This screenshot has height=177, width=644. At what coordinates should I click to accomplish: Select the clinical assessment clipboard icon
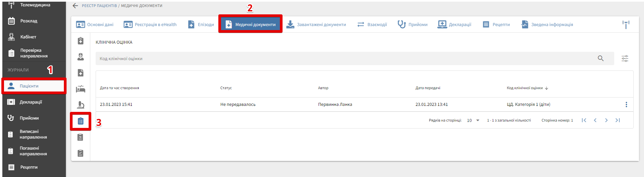pyautogui.click(x=81, y=121)
